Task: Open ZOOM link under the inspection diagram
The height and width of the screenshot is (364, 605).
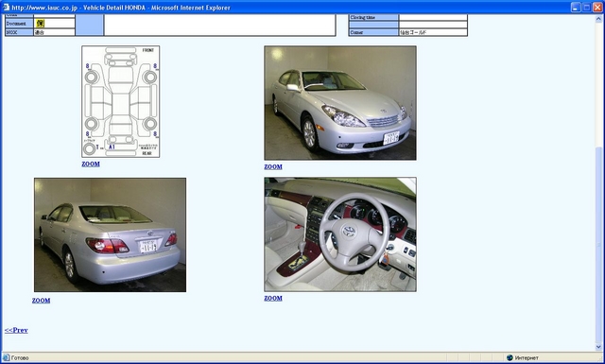Action: 91,165
